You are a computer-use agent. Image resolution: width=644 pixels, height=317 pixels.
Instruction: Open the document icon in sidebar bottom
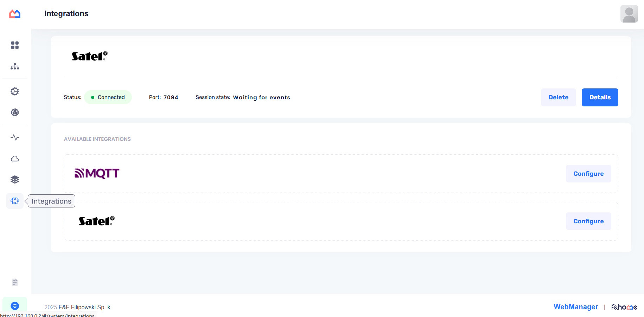15,282
